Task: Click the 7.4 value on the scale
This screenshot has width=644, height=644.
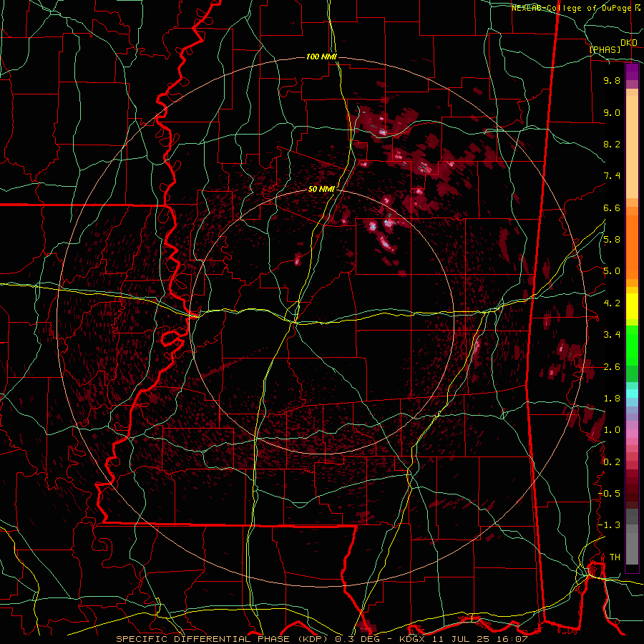Action: pyautogui.click(x=612, y=176)
